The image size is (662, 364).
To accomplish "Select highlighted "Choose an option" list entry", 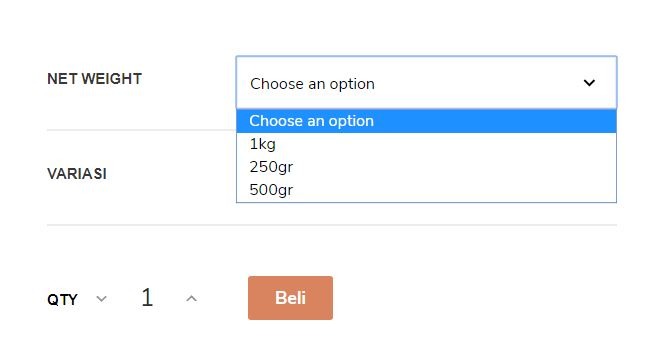I will pos(426,121).
